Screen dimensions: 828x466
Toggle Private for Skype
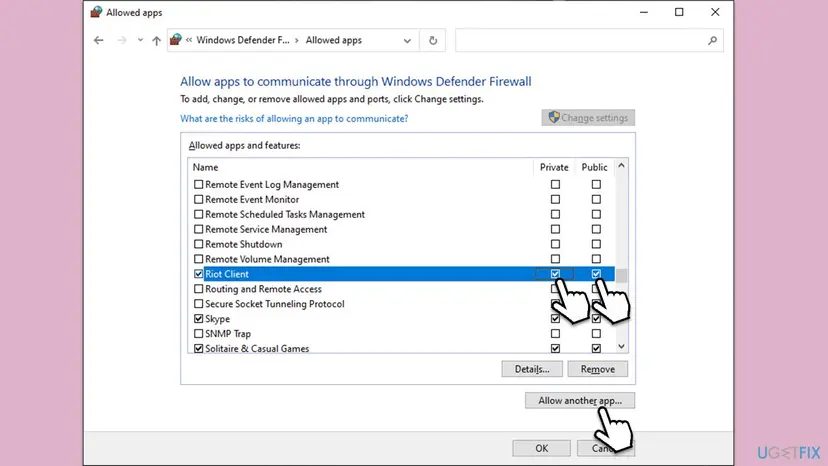tap(555, 319)
